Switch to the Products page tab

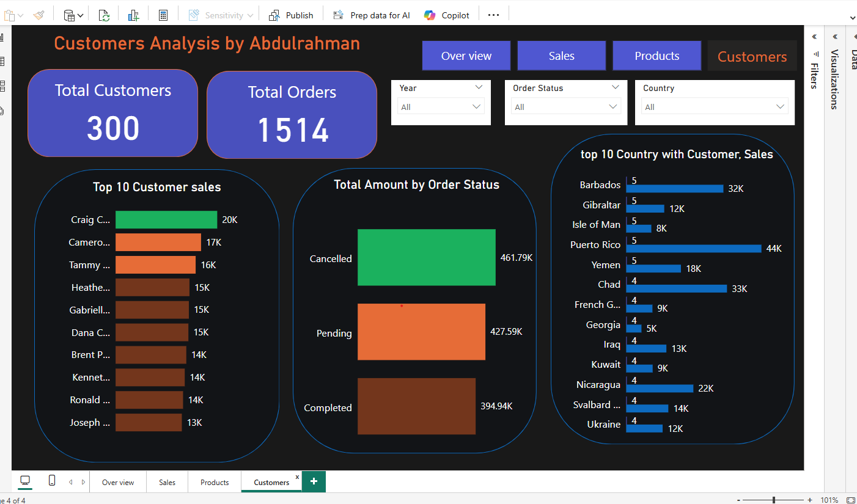click(215, 482)
